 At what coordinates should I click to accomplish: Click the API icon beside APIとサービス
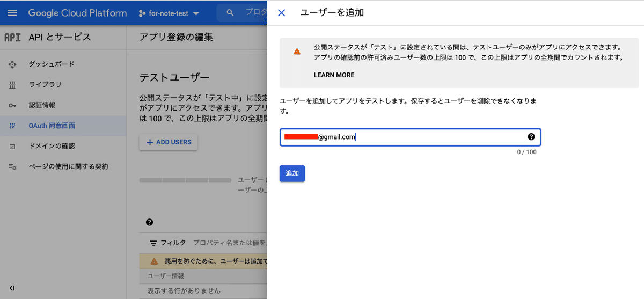click(12, 37)
